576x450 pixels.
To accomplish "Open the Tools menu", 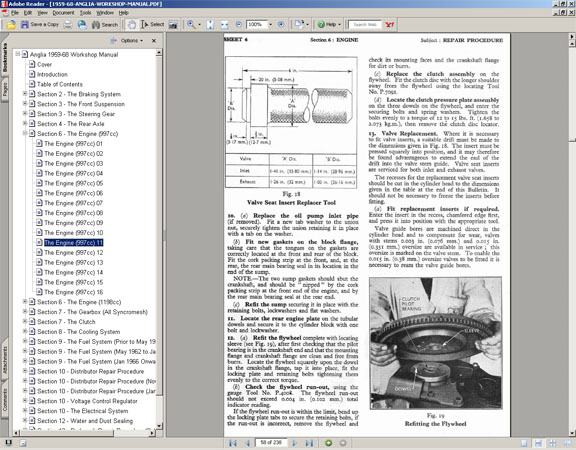I will click(x=85, y=12).
